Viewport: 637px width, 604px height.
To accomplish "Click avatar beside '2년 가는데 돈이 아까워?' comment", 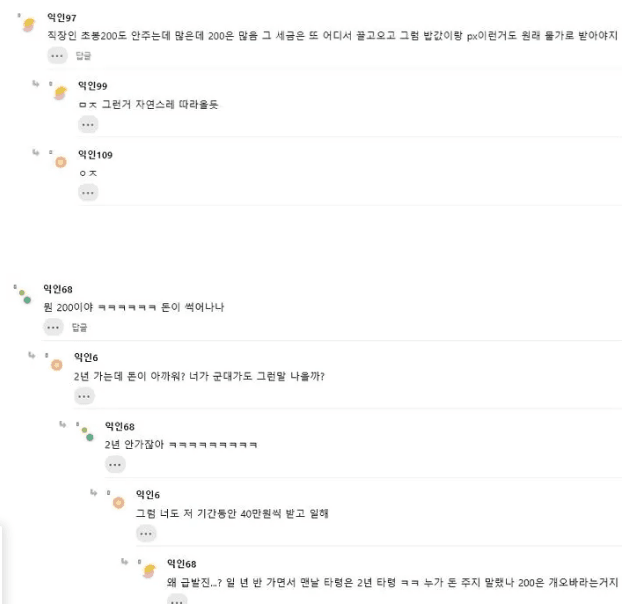I will pos(57,365).
